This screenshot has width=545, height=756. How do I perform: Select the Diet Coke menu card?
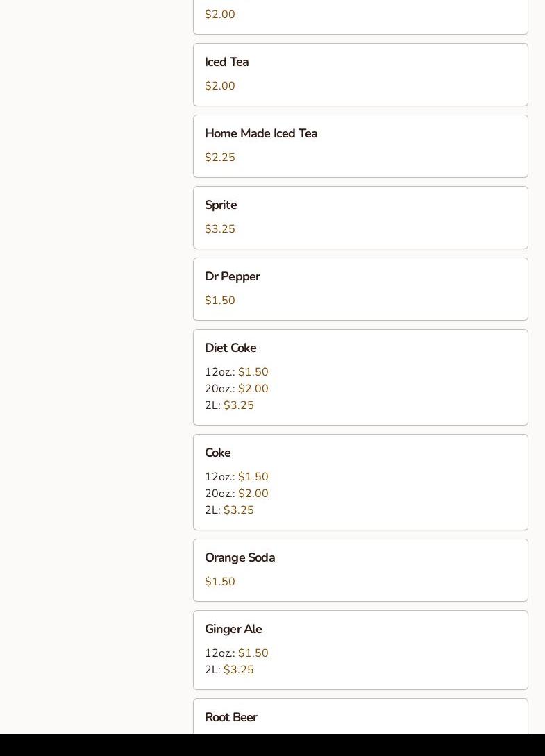coord(360,377)
